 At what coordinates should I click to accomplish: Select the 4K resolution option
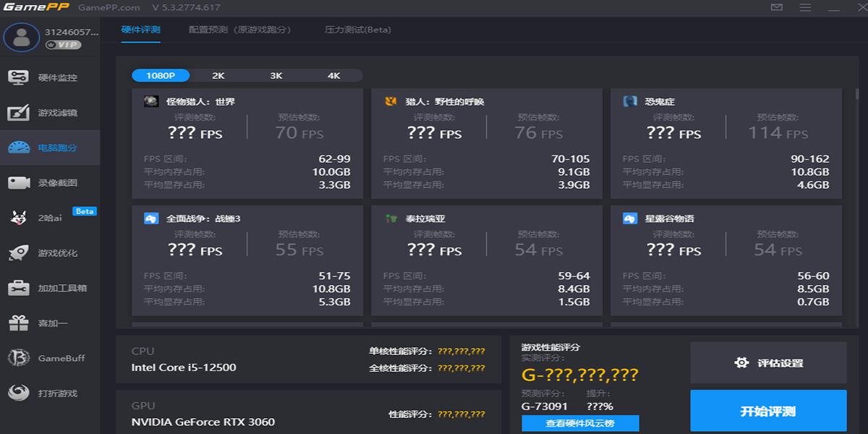(333, 75)
